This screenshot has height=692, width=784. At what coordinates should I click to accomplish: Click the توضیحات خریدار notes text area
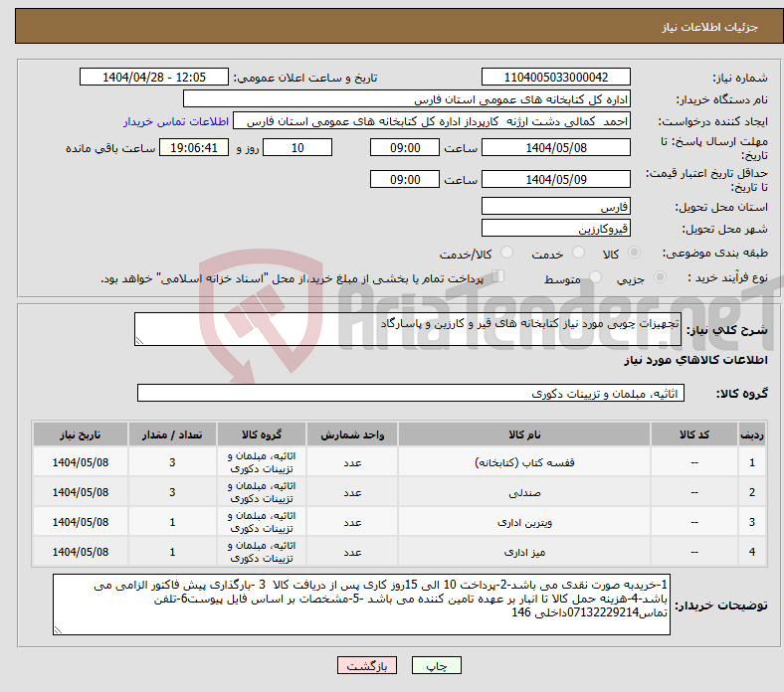tap(361, 604)
